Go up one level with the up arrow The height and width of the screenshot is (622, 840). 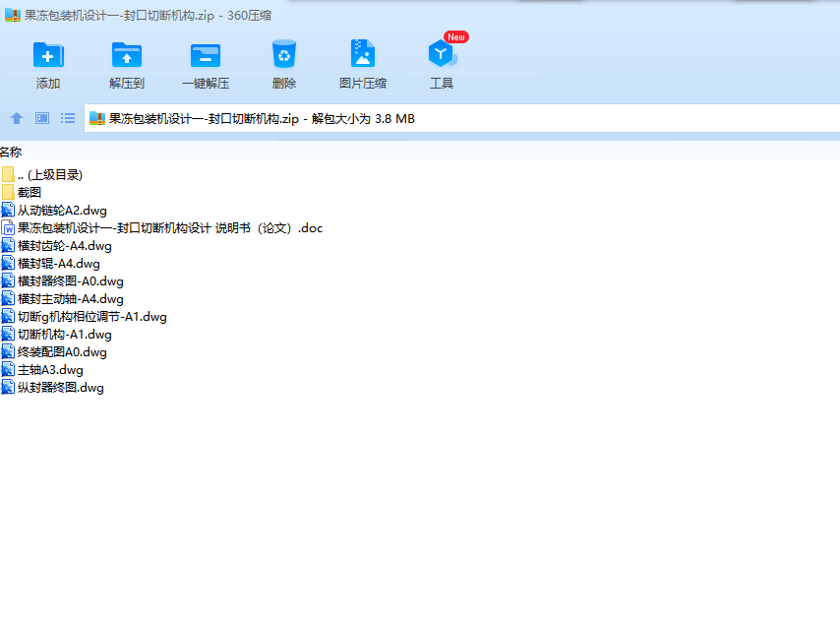[17, 118]
